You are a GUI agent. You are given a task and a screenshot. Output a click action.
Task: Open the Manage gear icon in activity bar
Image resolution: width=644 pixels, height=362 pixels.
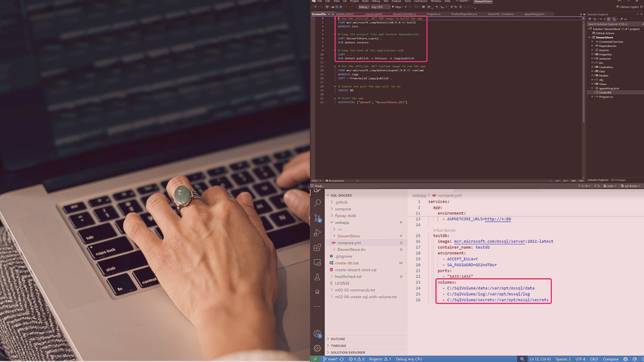click(317, 348)
